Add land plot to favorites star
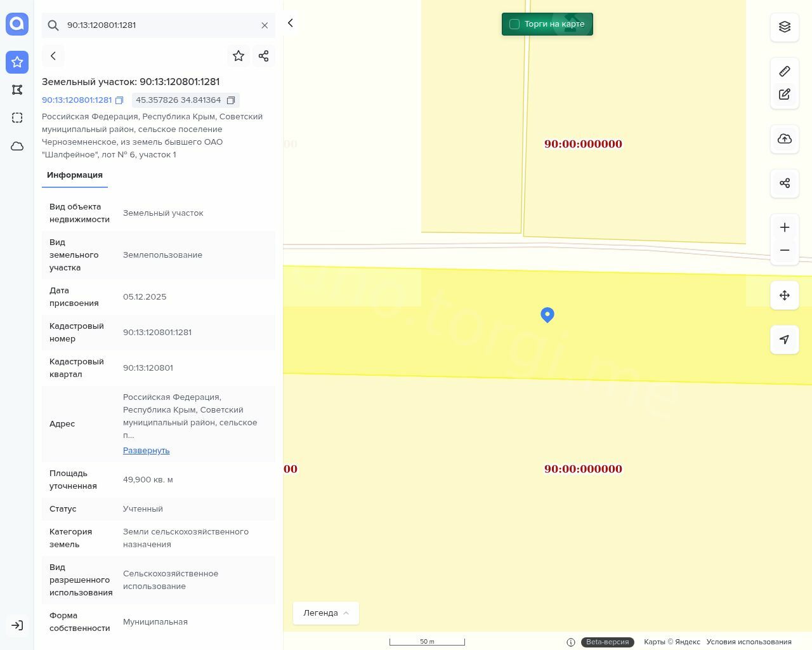The image size is (812, 650). (239, 56)
